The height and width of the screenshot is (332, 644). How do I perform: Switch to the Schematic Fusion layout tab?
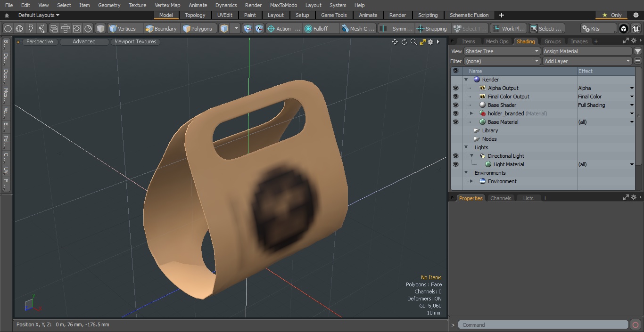(469, 15)
